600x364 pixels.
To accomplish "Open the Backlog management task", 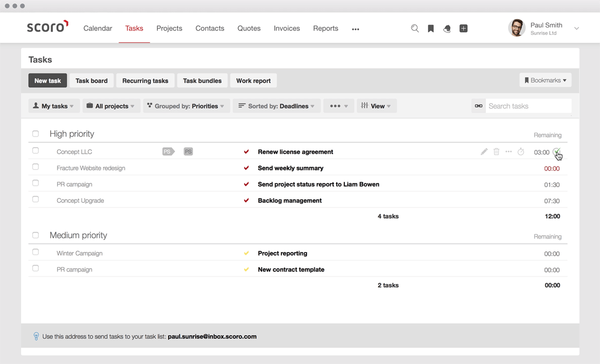I will tap(290, 200).
